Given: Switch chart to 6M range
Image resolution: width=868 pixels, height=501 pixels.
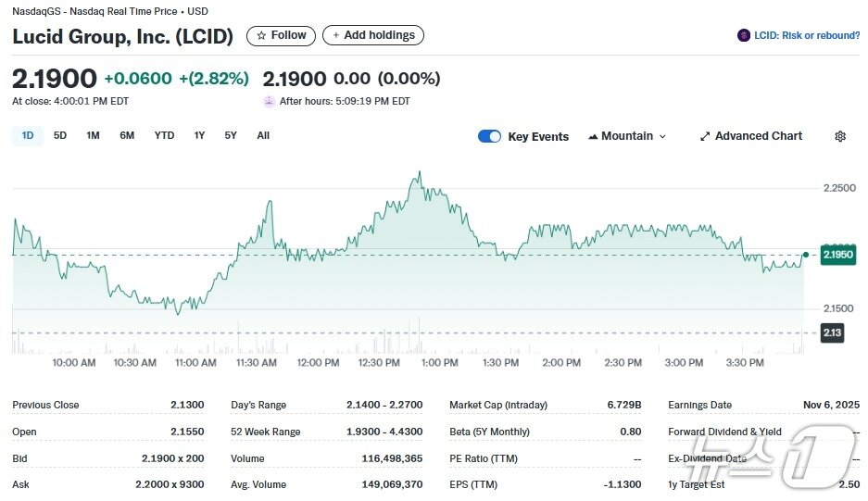Looking at the screenshot, I should [127, 135].
